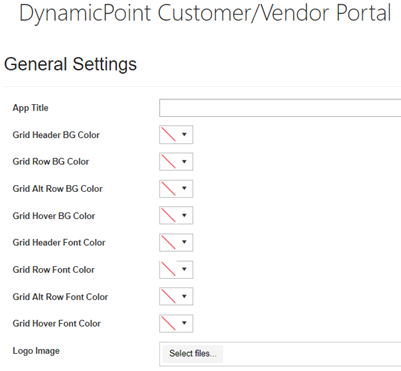Screen dimensions: 401x371
Task: Click the Grid Row Font Color swatch
Action: [168, 269]
